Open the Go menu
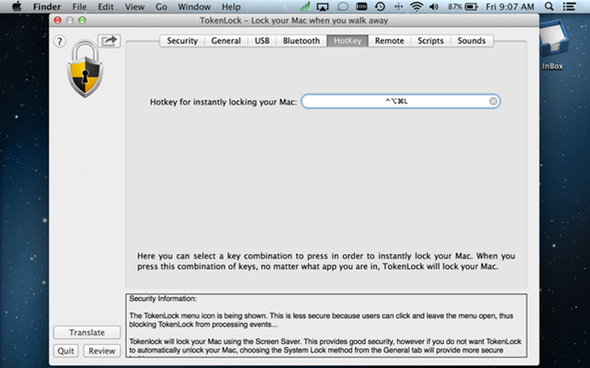 click(161, 7)
